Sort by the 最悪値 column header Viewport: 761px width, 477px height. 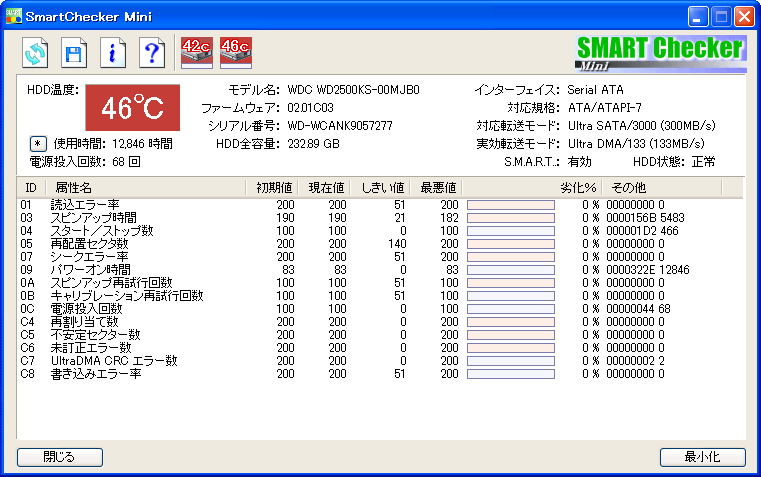point(436,188)
